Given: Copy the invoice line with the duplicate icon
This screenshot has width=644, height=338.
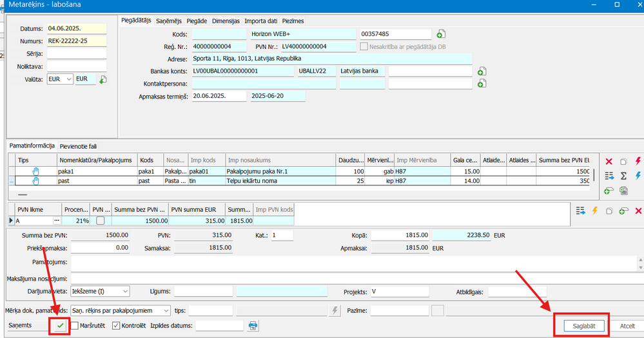Looking at the screenshot, I should coord(623,162).
